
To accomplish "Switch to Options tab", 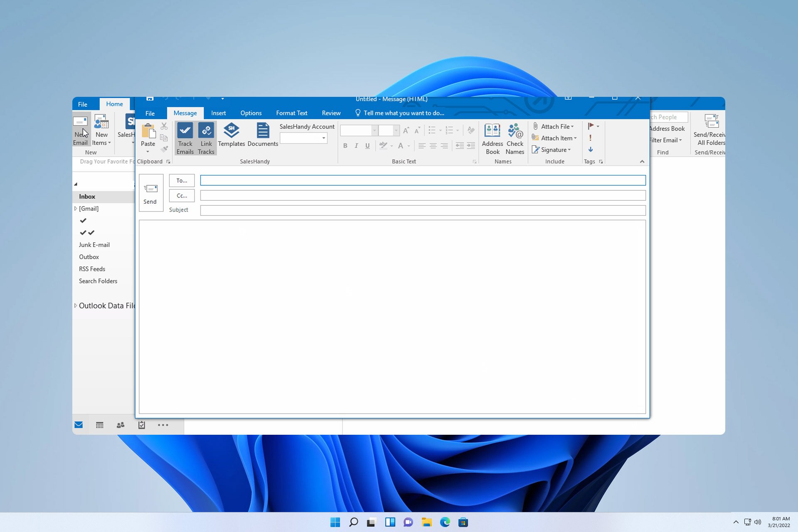I will [x=251, y=113].
